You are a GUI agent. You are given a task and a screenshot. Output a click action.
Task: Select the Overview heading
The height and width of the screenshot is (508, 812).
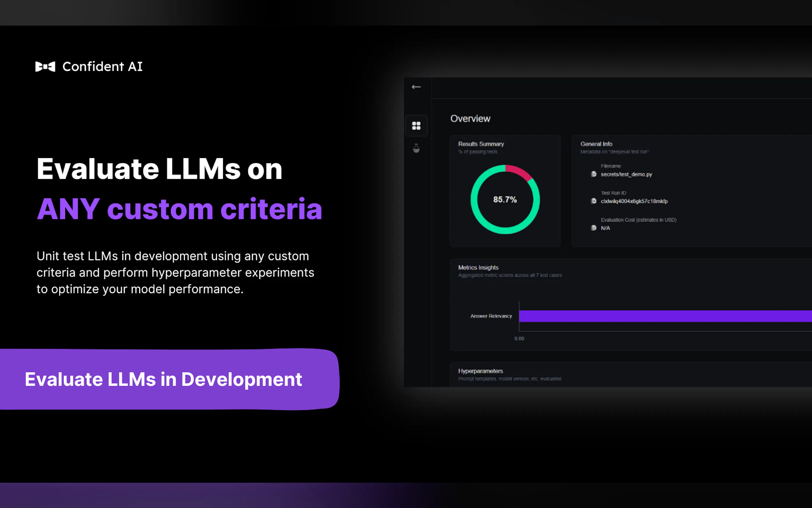[470, 119]
